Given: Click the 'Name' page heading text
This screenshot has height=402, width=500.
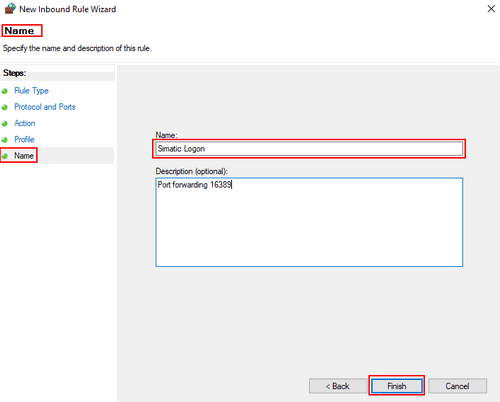Looking at the screenshot, I should 19,31.
